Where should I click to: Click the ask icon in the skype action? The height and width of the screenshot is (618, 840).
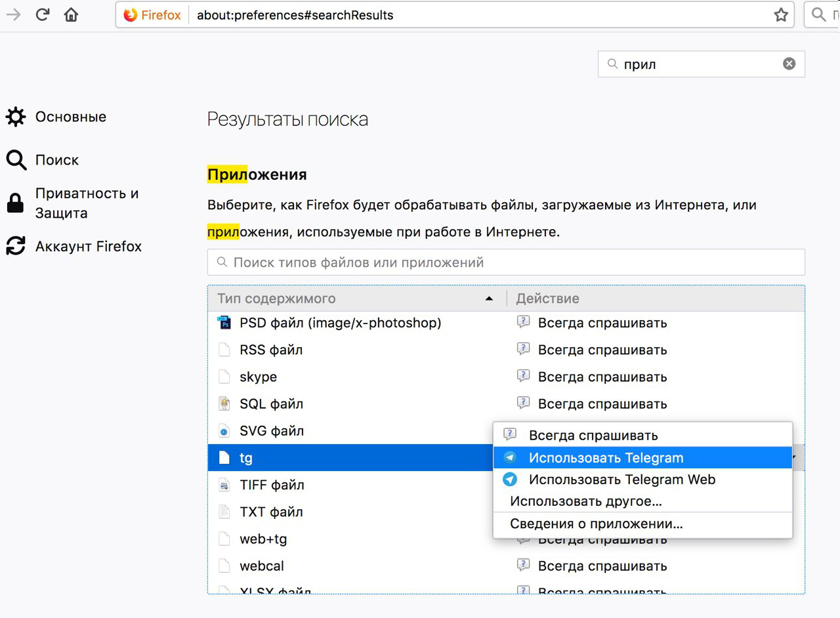[x=523, y=376]
